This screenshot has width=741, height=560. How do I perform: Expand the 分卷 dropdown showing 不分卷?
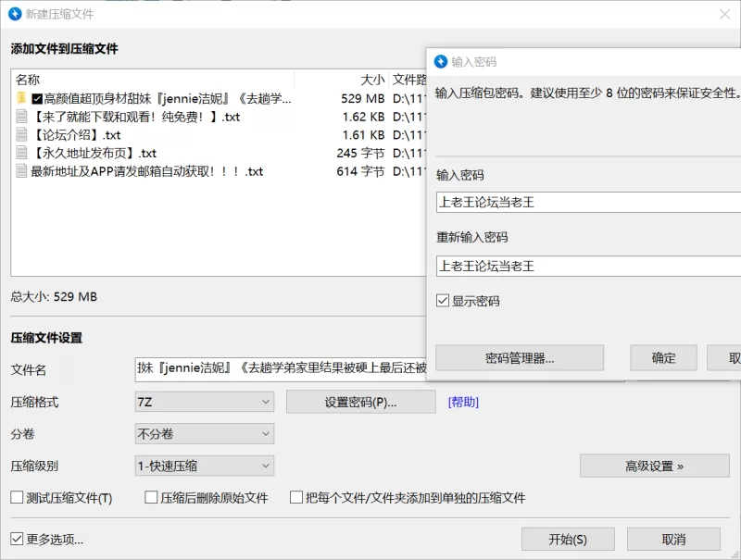pyautogui.click(x=204, y=433)
